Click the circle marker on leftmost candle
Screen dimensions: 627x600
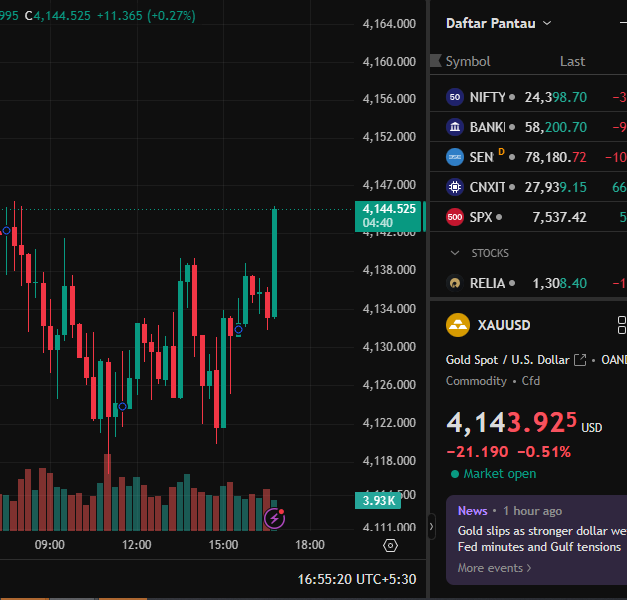[x=6, y=230]
